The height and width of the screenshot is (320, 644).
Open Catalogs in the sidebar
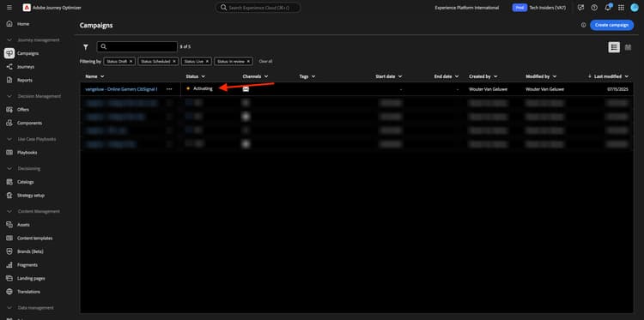[26, 182]
